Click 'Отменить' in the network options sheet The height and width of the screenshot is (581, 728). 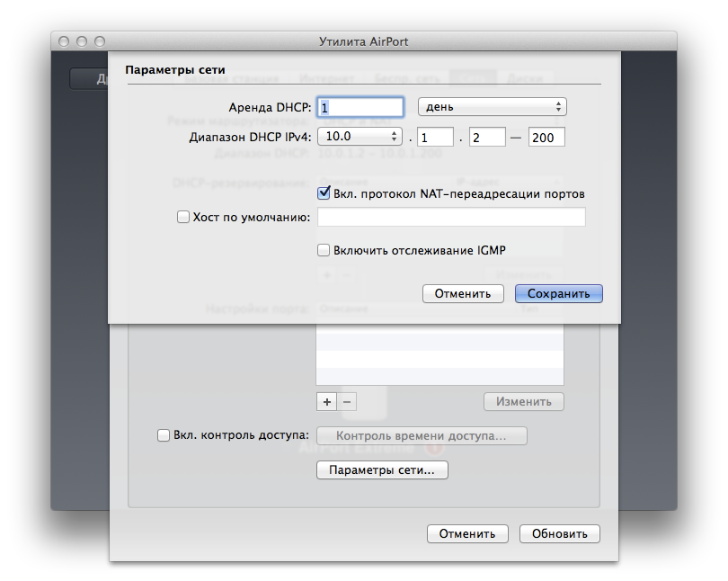pyautogui.click(x=463, y=293)
